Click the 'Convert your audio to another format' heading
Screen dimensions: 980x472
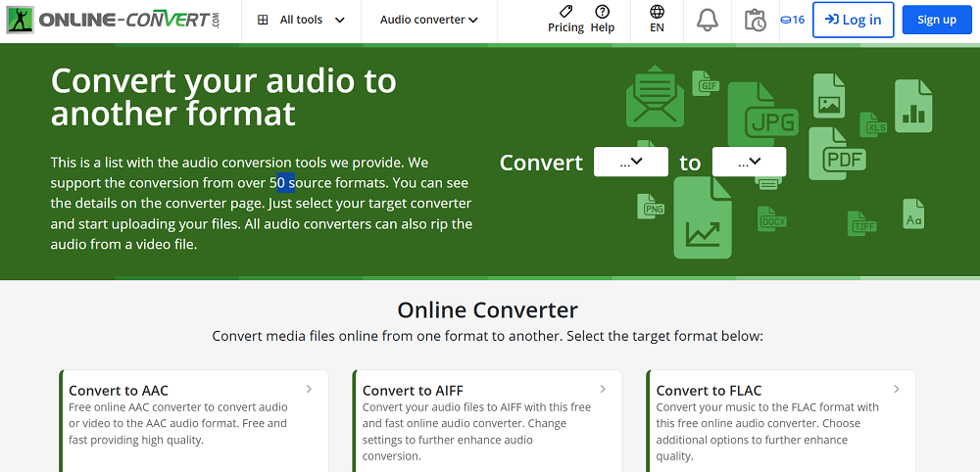click(223, 97)
